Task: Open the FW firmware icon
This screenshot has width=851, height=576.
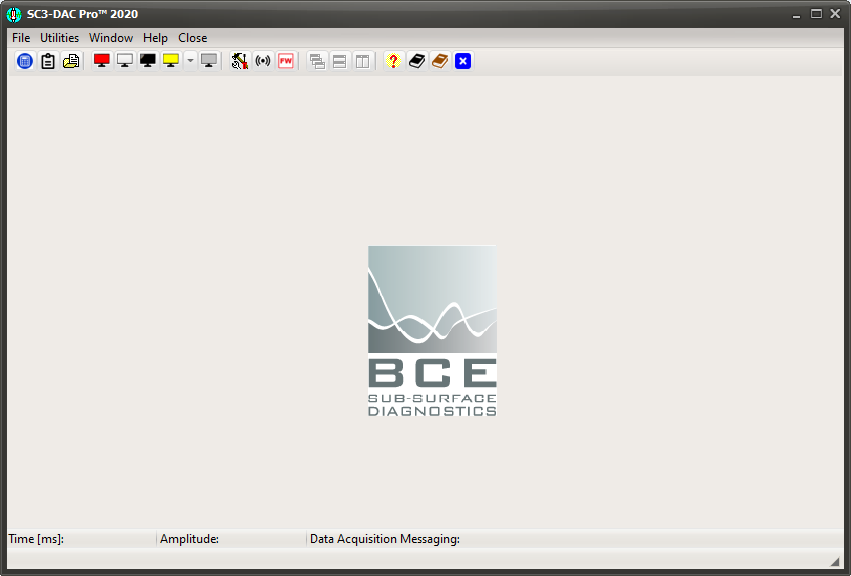Action: (286, 61)
